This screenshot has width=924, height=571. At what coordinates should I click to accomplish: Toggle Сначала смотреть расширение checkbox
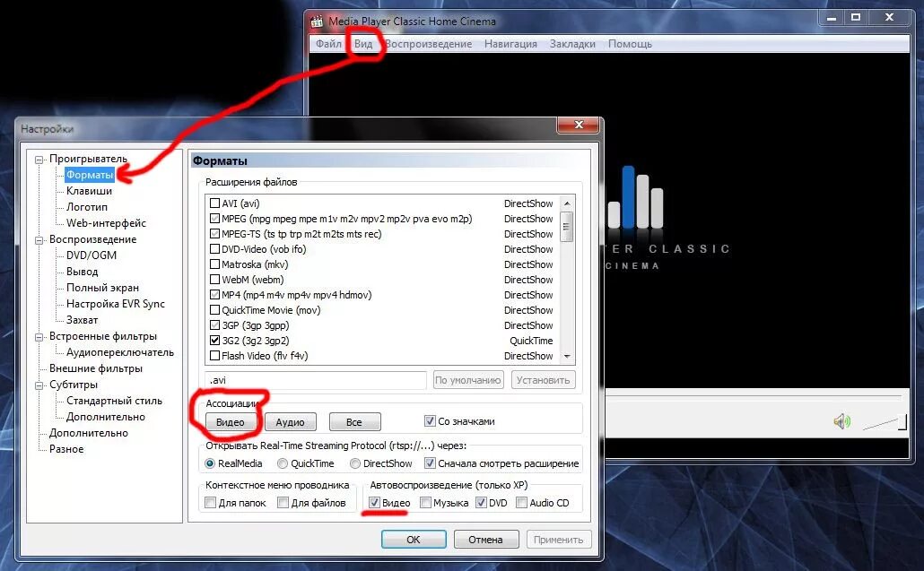click(430, 463)
